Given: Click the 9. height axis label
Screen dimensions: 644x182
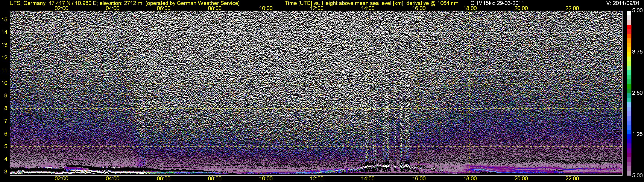Looking at the screenshot, I should click(6, 96).
